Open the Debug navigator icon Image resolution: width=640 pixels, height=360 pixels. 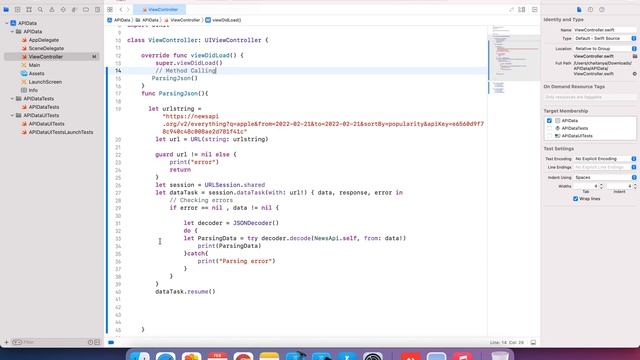pyautogui.click(x=74, y=9)
